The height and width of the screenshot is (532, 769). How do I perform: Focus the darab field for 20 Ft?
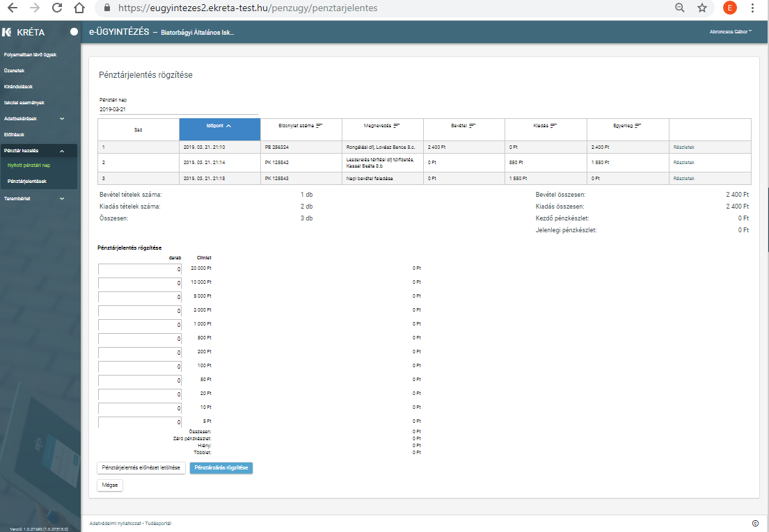[x=140, y=394]
